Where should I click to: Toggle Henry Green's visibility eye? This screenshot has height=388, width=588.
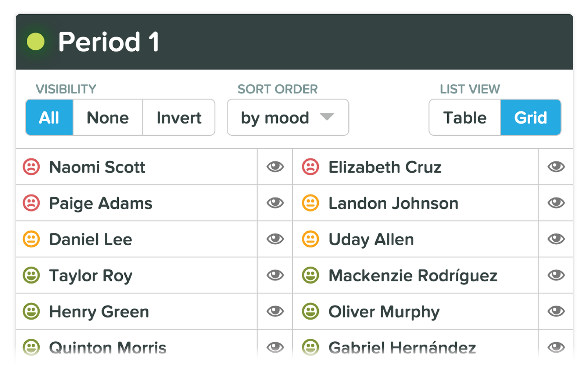275,311
